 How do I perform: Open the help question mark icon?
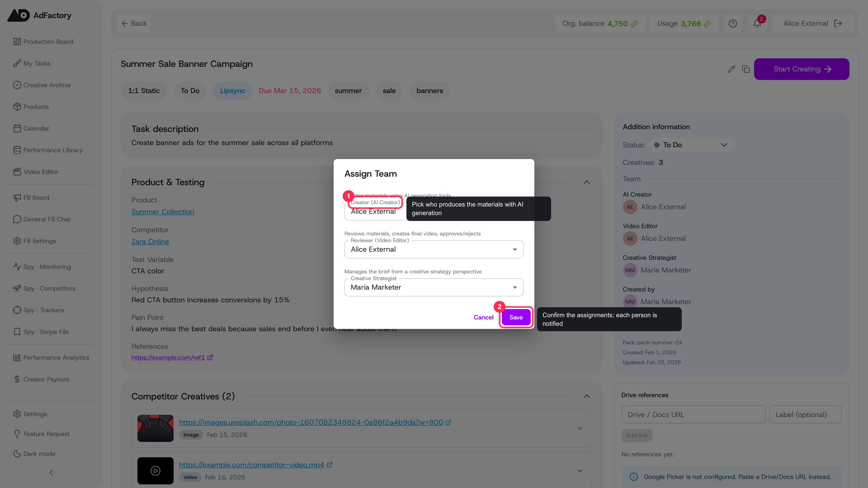point(733,23)
